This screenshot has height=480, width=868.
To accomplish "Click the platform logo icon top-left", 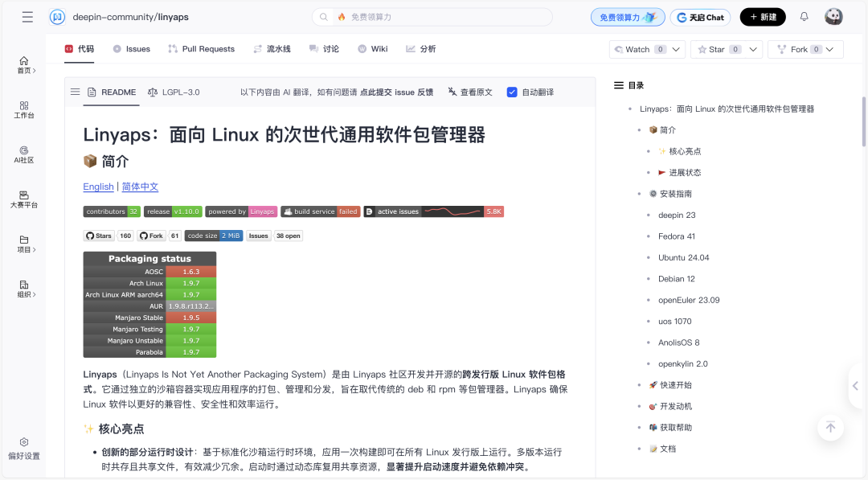I will 56,16.
